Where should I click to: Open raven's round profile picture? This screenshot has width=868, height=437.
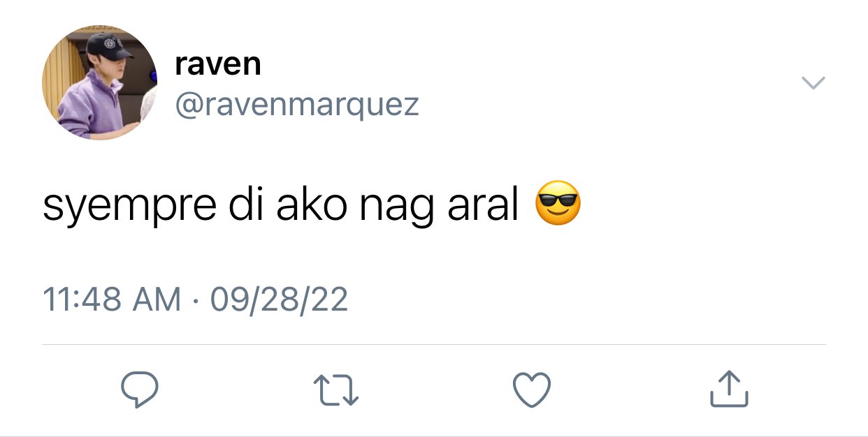pos(99,82)
